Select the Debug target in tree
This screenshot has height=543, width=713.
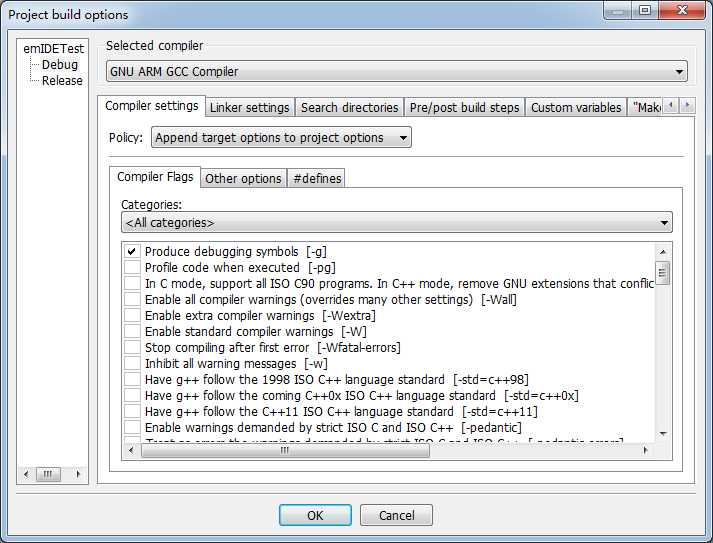[x=60, y=65]
